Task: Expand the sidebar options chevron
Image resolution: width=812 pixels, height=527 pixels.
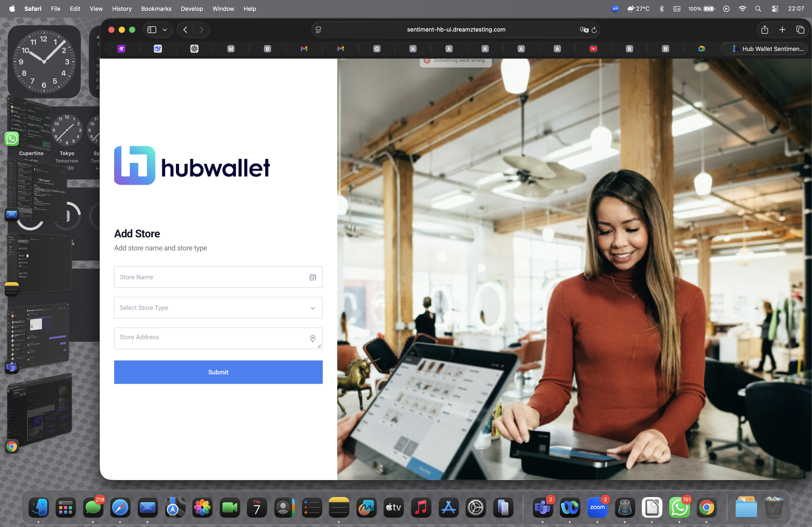Action: tap(165, 30)
